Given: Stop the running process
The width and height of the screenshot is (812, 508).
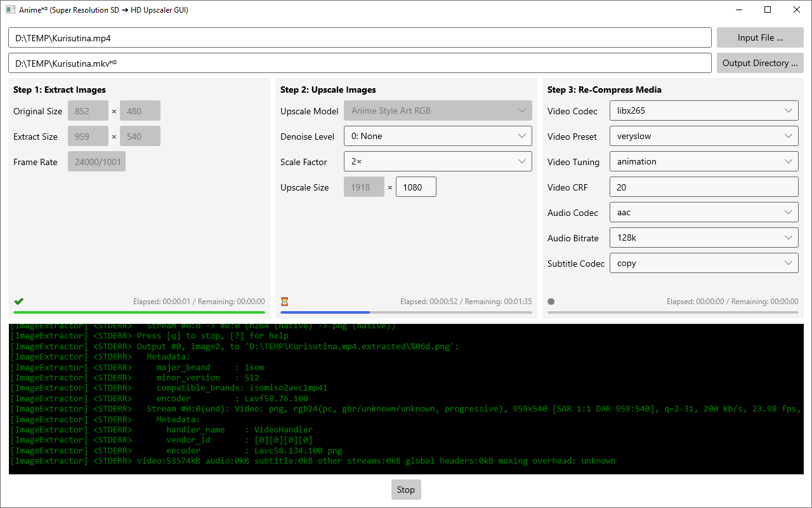Looking at the screenshot, I should click(406, 490).
